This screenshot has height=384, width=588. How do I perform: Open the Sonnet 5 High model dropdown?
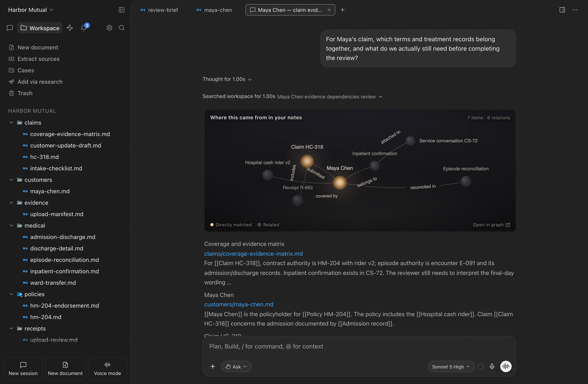click(451, 366)
